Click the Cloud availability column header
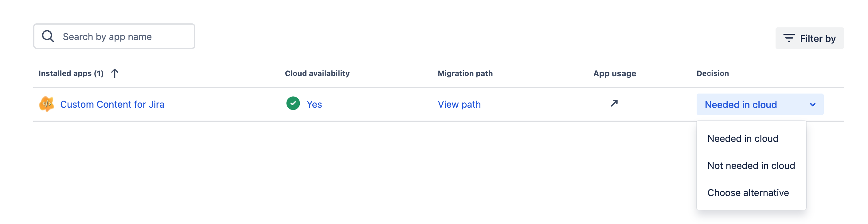Image resolution: width=868 pixels, height=224 pixels. 317,74
